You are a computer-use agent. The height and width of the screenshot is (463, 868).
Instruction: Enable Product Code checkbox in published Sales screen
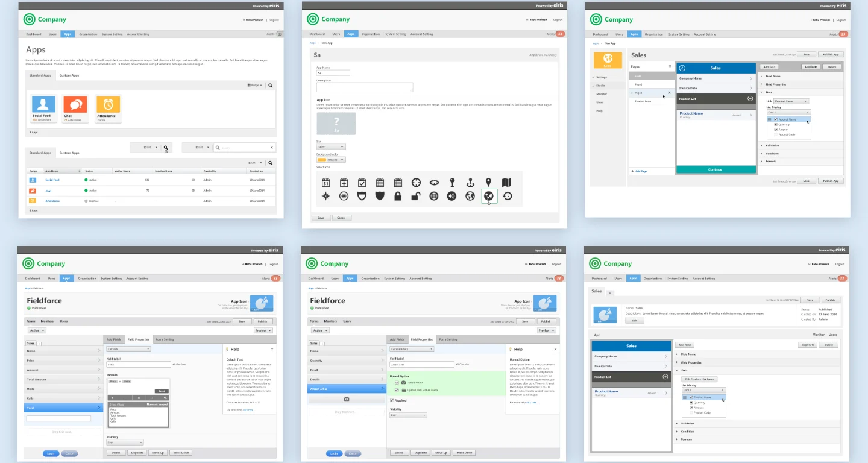(x=691, y=413)
